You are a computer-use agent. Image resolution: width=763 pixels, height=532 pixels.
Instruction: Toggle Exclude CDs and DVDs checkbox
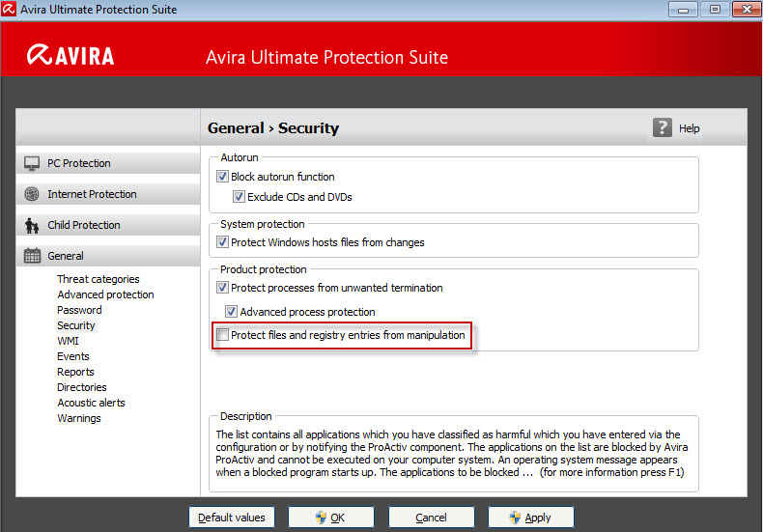coord(239,197)
